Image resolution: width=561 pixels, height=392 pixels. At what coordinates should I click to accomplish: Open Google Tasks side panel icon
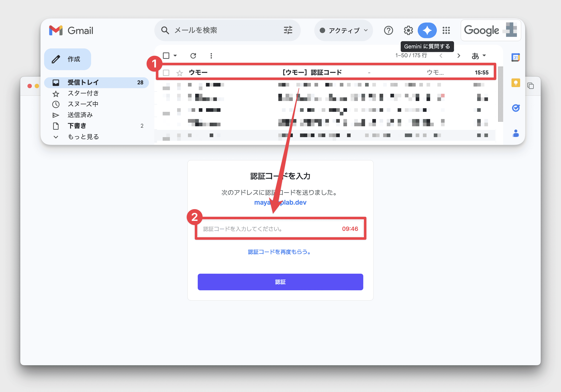pos(516,108)
